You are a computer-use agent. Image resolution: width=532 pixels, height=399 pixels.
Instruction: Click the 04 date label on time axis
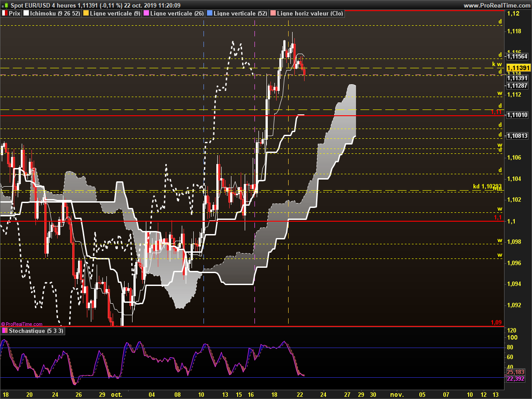[x=153, y=394]
